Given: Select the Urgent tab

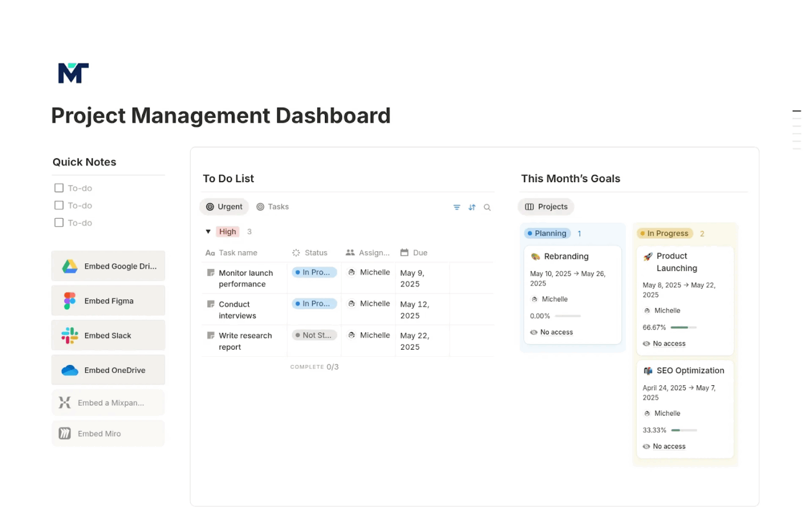Looking at the screenshot, I should coord(224,207).
